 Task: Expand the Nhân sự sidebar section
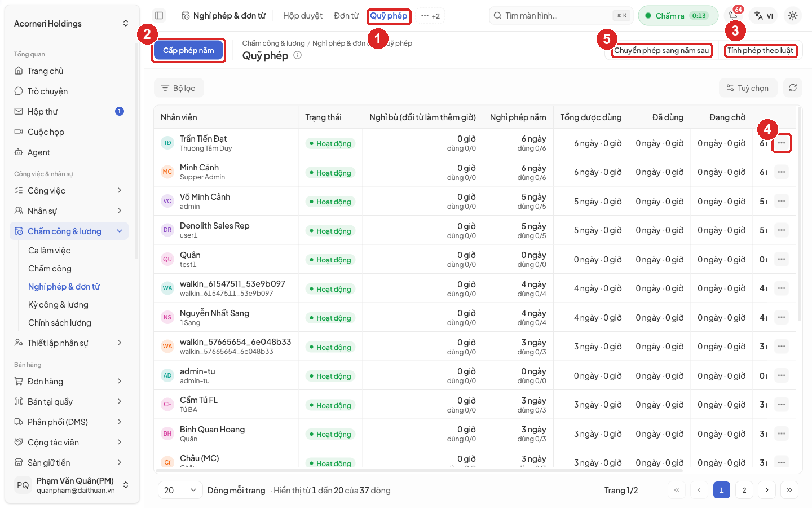69,211
